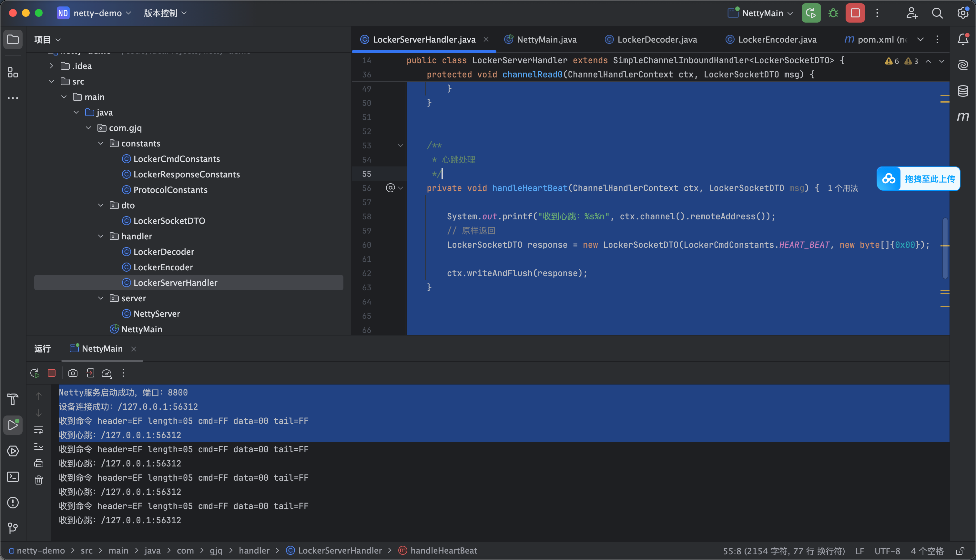This screenshot has width=976, height=560.
Task: Open the Run tool window icon
Action: [x=13, y=425]
